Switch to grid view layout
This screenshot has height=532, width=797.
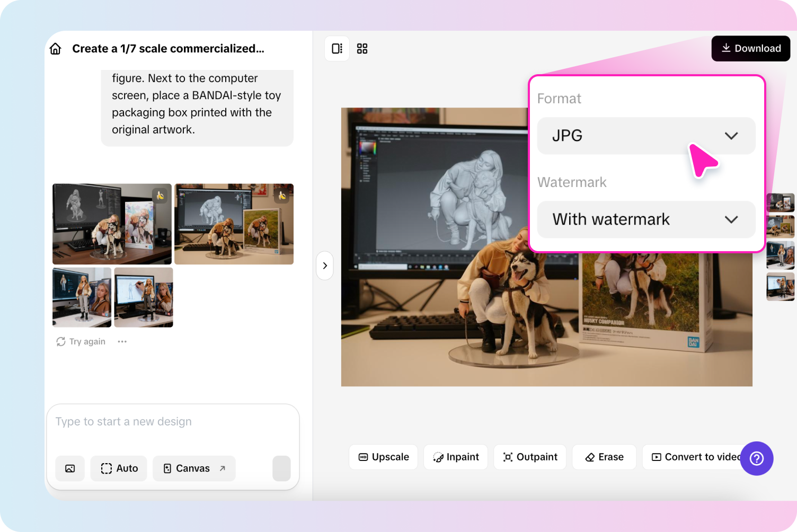(362, 49)
